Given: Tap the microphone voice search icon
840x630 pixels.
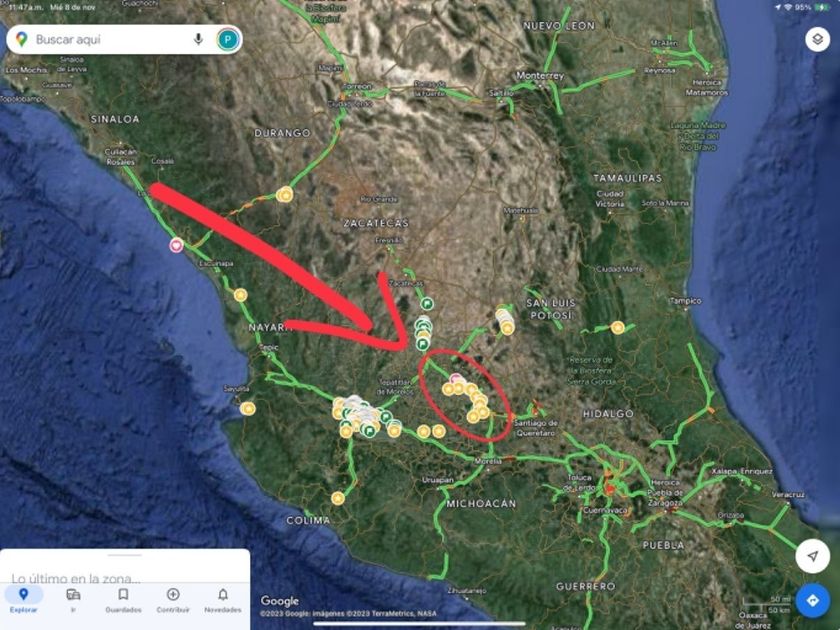Looking at the screenshot, I should [198, 39].
